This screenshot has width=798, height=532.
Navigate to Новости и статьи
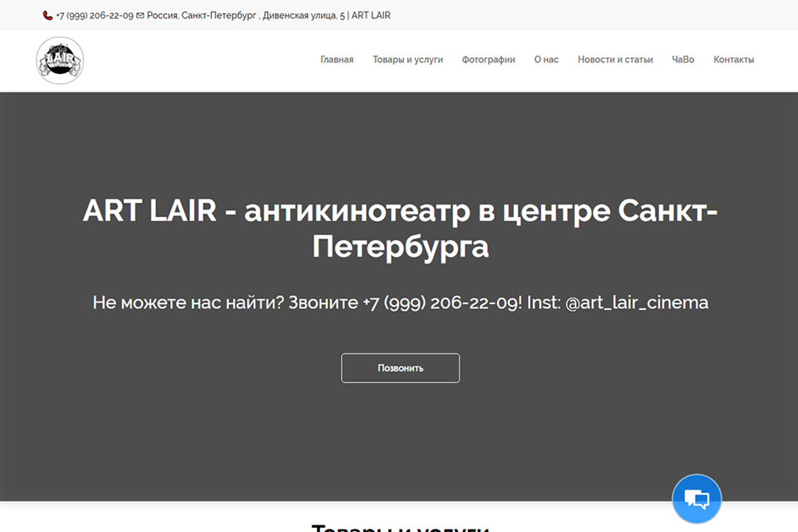coord(615,60)
